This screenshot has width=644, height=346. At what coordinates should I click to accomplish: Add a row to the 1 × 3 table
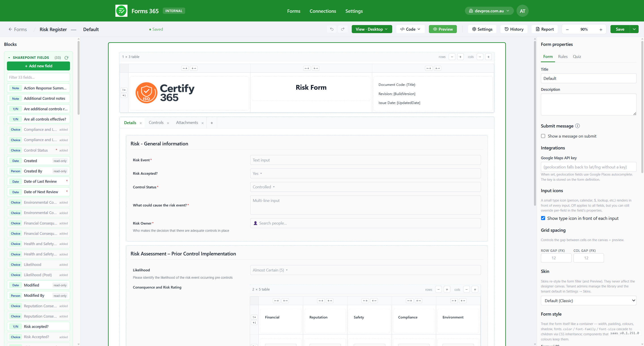[460, 57]
